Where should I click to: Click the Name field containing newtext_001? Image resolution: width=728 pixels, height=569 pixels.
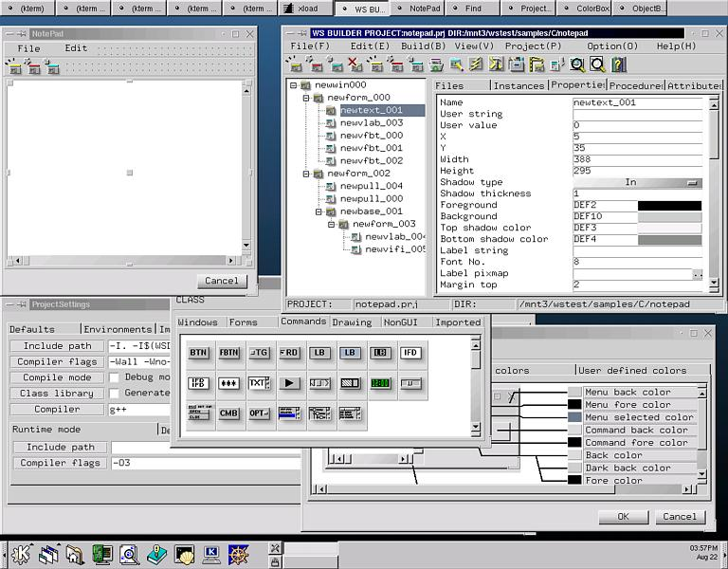[x=637, y=102]
